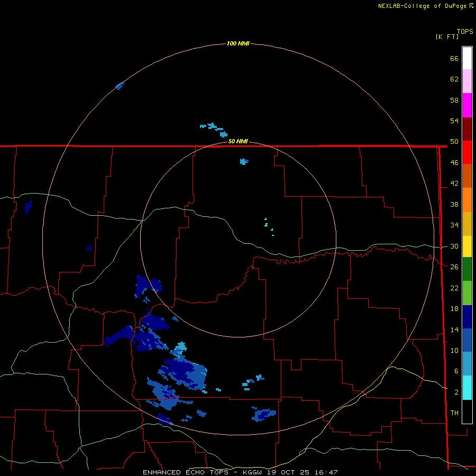Click the gold 38 kft legend swatch
Screen dimensions: 476x476
click(467, 224)
